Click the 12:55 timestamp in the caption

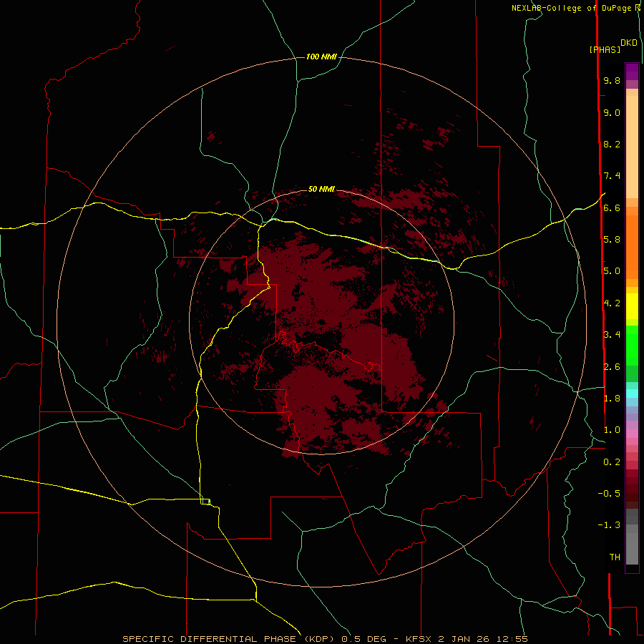coord(512,639)
